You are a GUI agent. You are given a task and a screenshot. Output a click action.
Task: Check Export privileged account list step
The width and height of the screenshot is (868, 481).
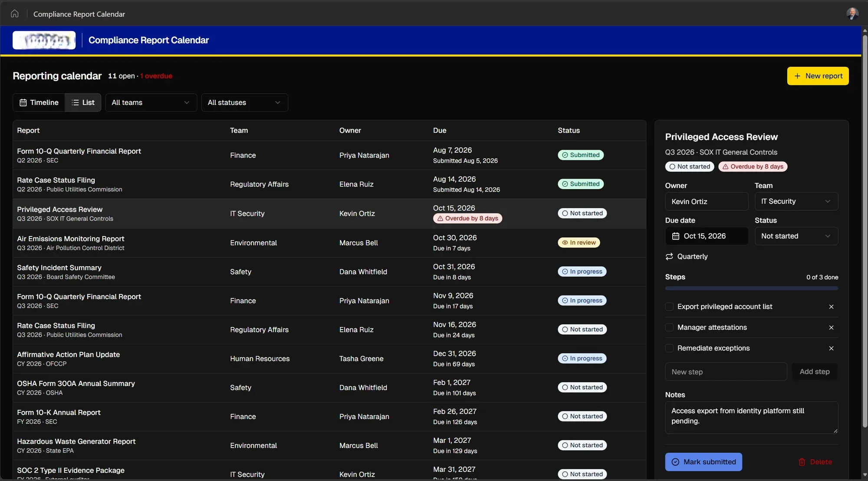(x=669, y=307)
